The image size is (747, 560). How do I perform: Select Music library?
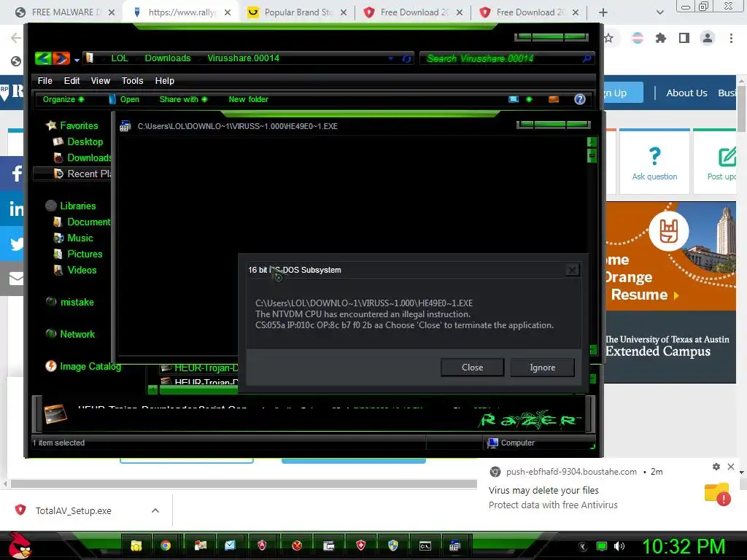[x=74, y=238]
